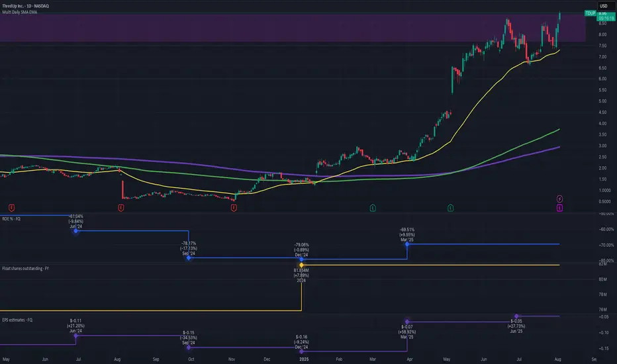Open the red earnings marker at August 2024

120,207
